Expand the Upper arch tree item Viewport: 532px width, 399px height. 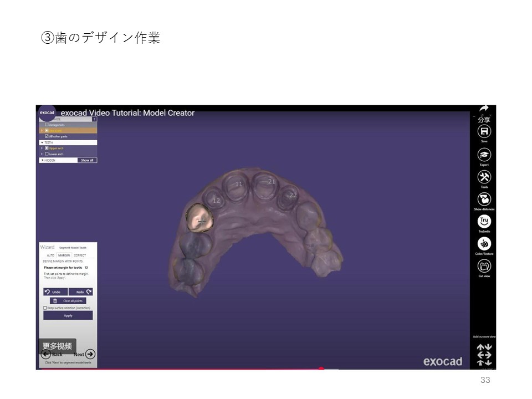(42, 148)
